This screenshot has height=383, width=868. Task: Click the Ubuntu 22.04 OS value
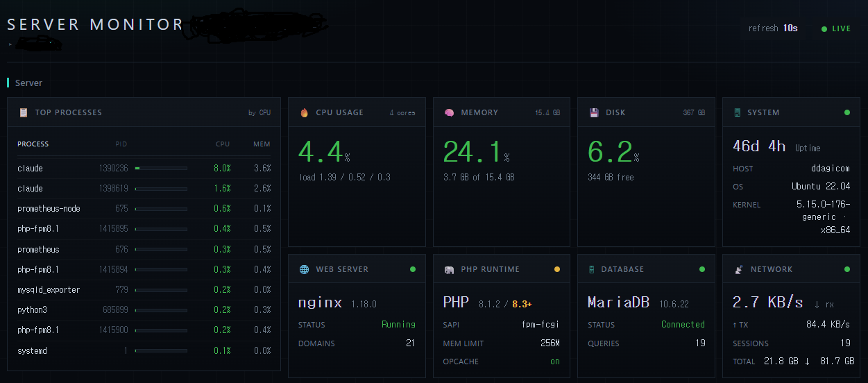[x=821, y=187]
